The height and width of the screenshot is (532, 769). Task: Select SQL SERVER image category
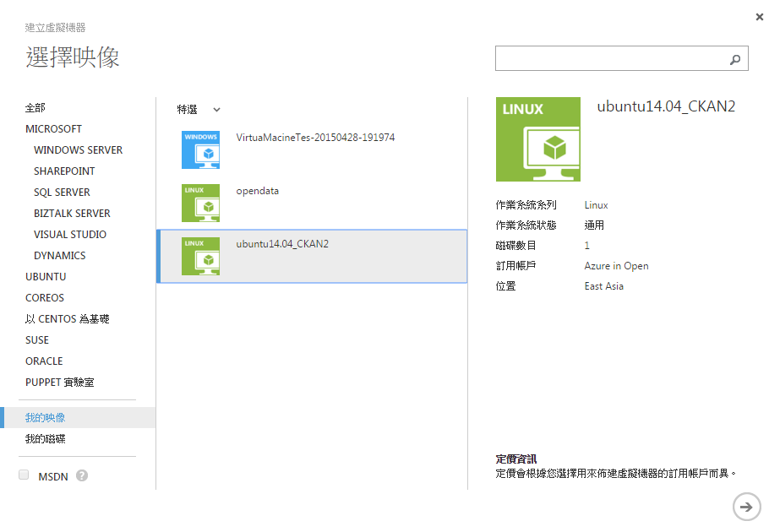coord(62,193)
